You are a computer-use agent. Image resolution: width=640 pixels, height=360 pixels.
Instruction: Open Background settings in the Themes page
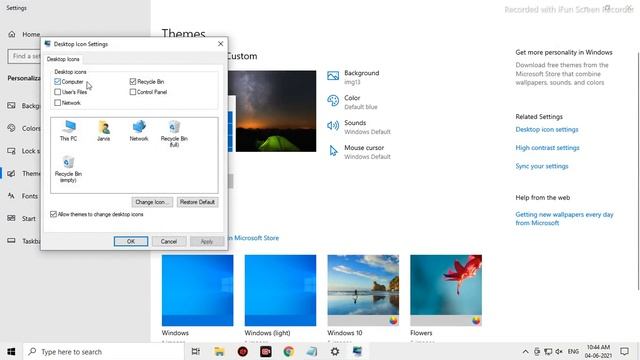coord(353,77)
